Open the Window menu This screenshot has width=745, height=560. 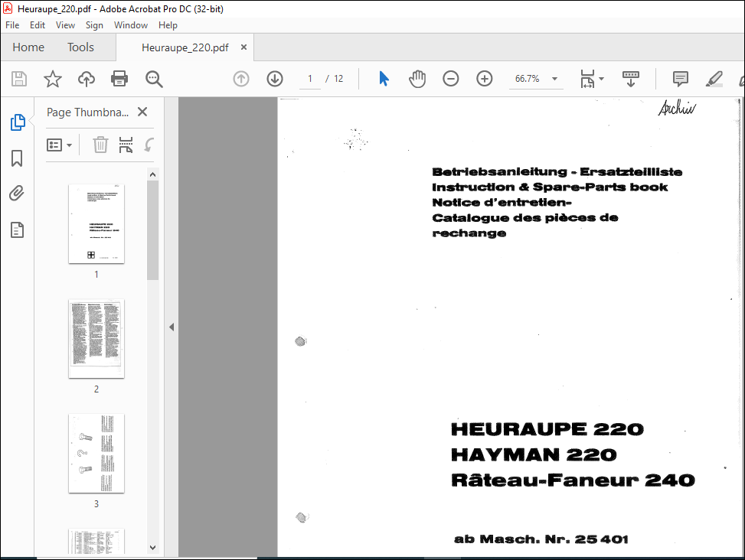click(x=131, y=25)
